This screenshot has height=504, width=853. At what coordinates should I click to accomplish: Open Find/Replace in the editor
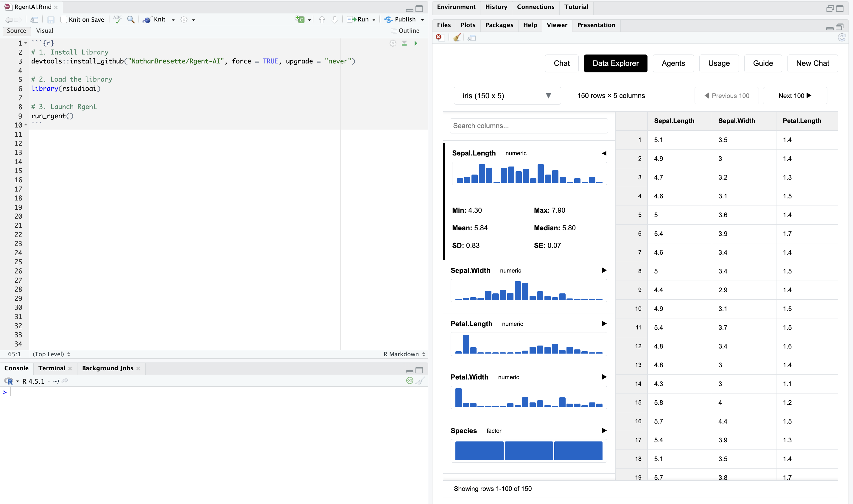pyautogui.click(x=131, y=19)
